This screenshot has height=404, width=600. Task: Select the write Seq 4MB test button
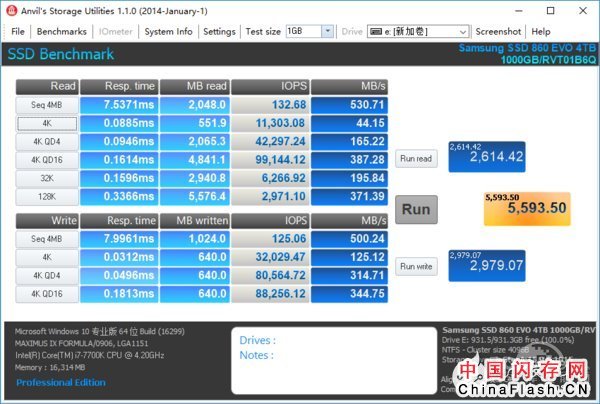point(47,239)
